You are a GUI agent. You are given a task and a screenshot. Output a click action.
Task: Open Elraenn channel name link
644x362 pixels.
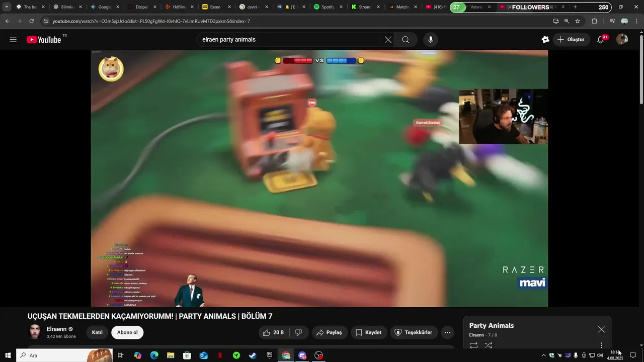(x=57, y=329)
